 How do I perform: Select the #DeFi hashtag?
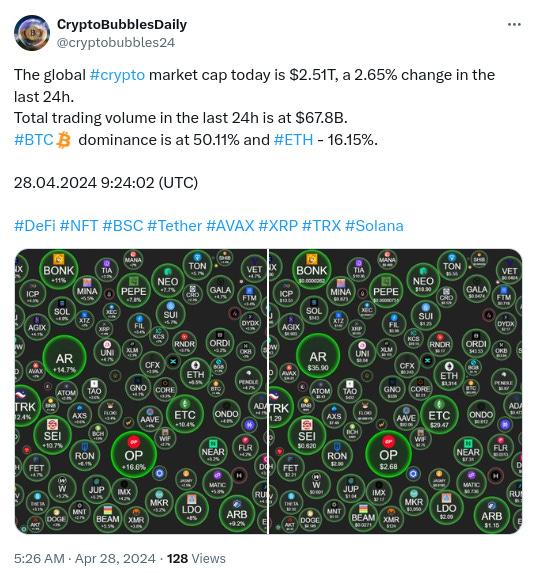pos(35,226)
